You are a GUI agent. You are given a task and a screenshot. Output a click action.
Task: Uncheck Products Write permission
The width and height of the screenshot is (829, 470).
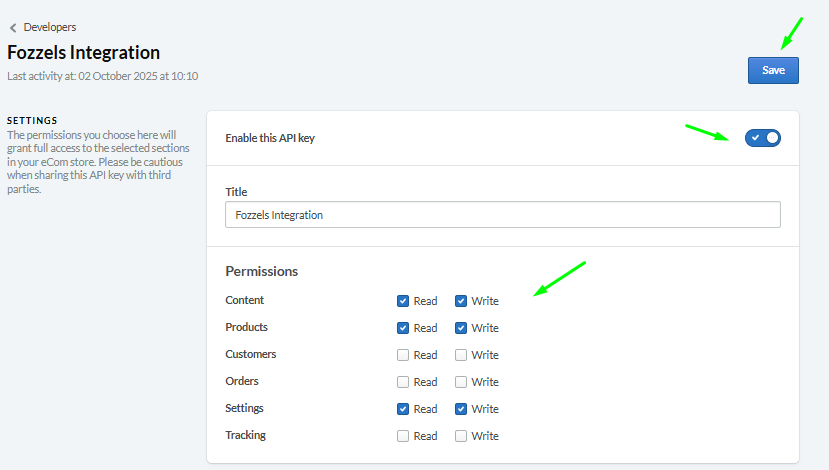(x=461, y=328)
